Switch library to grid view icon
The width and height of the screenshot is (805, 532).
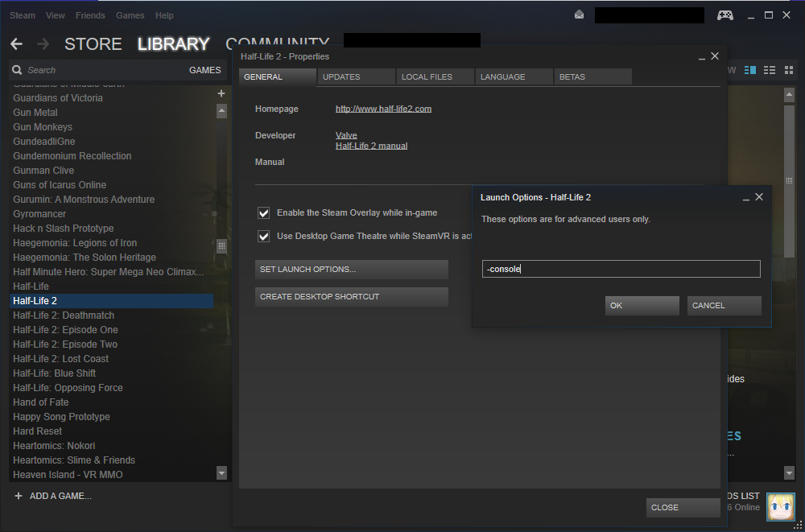click(789, 70)
